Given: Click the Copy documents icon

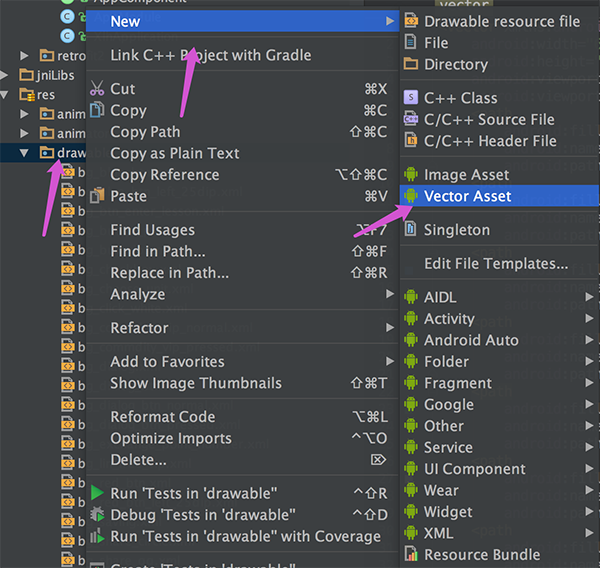Looking at the screenshot, I should 97,110.
